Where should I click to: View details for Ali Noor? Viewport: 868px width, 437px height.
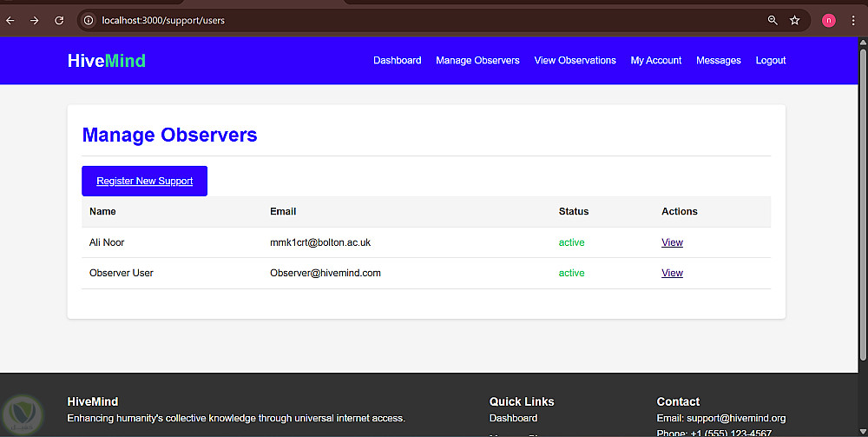[x=672, y=242]
